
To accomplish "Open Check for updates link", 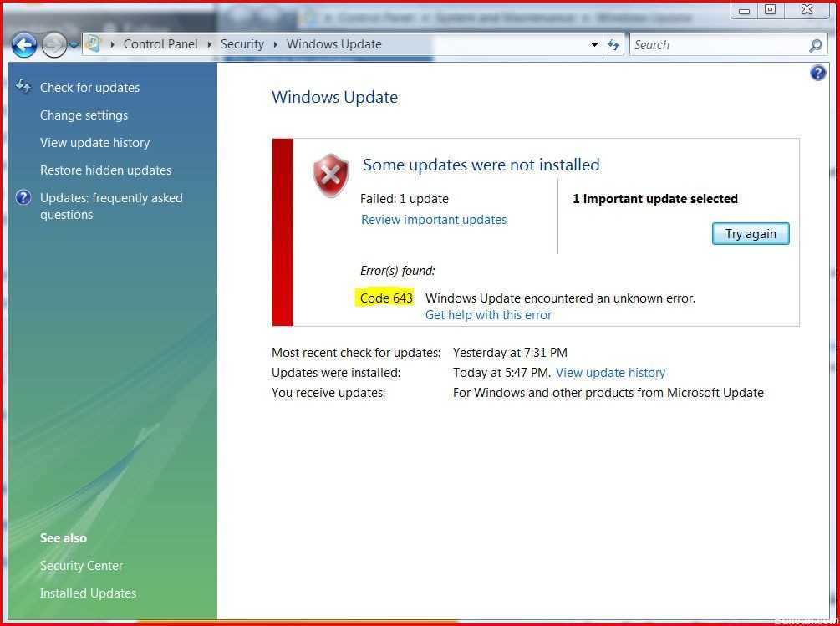I will (x=90, y=87).
